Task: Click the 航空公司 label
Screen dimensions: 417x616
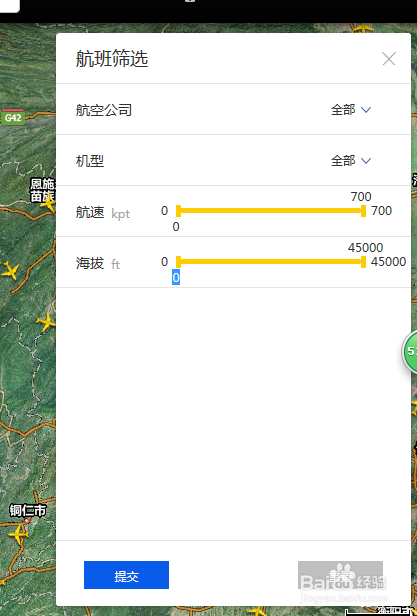Action: click(x=104, y=110)
